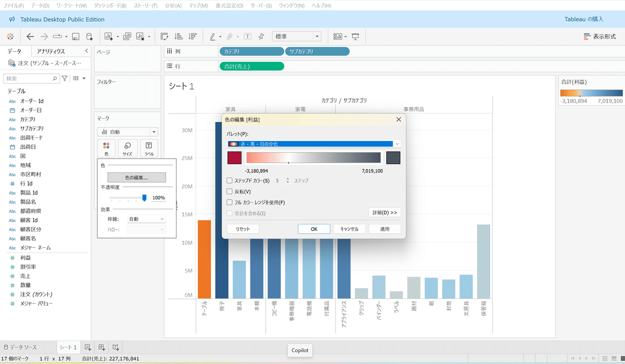Apply changes with the 適用 button
This screenshot has width=625, height=364.
(x=384, y=229)
